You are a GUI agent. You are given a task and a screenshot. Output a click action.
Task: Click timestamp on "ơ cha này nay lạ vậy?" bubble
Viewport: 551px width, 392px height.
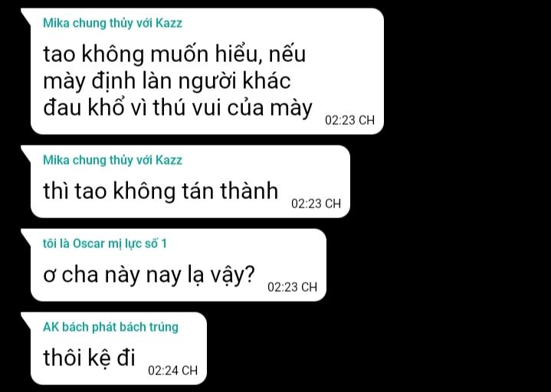(292, 287)
